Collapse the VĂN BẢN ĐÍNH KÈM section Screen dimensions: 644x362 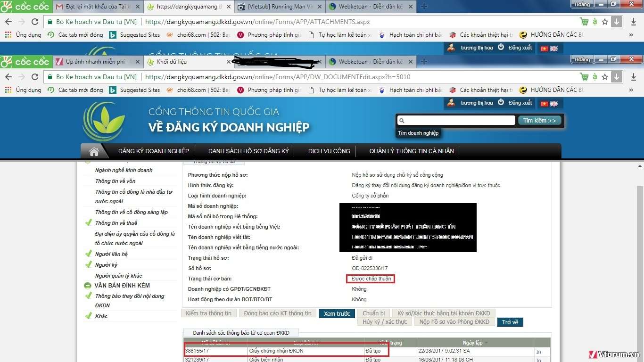pos(88,286)
